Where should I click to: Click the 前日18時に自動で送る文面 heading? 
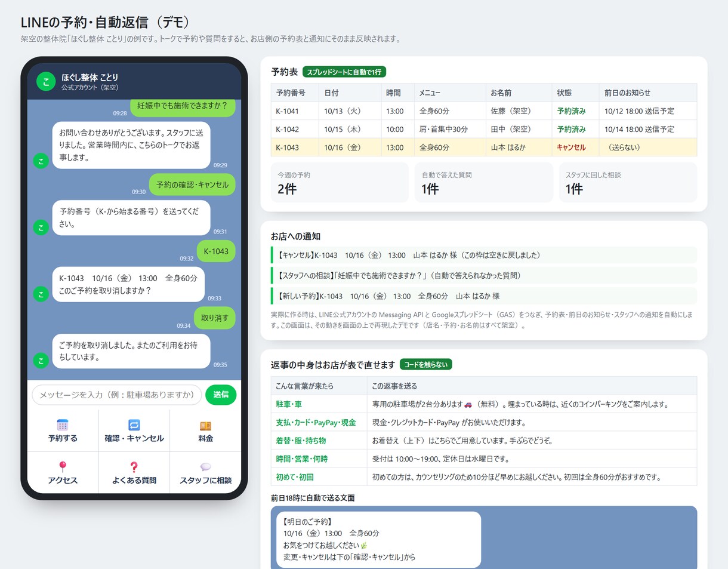tap(313, 497)
